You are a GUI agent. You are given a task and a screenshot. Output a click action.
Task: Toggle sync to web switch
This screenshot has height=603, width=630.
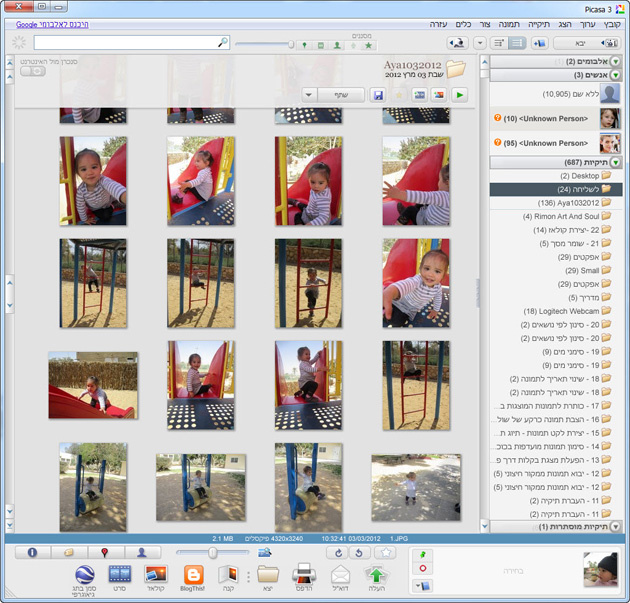click(33, 71)
